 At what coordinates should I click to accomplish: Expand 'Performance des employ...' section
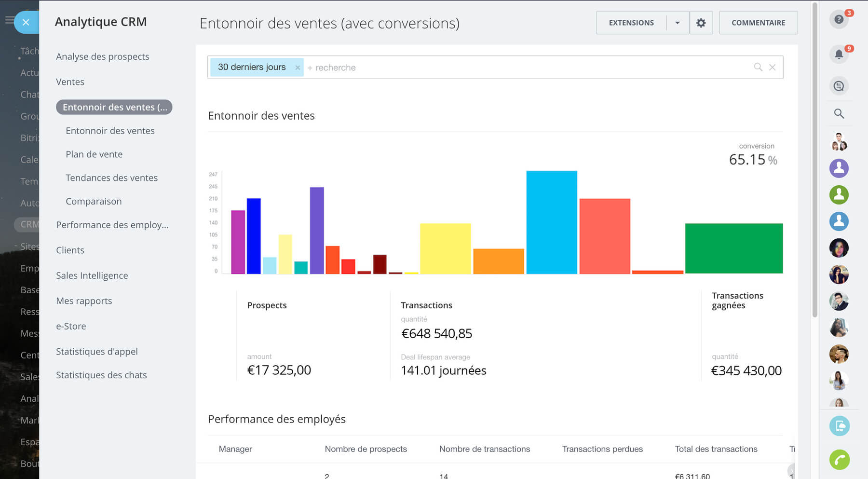point(112,225)
